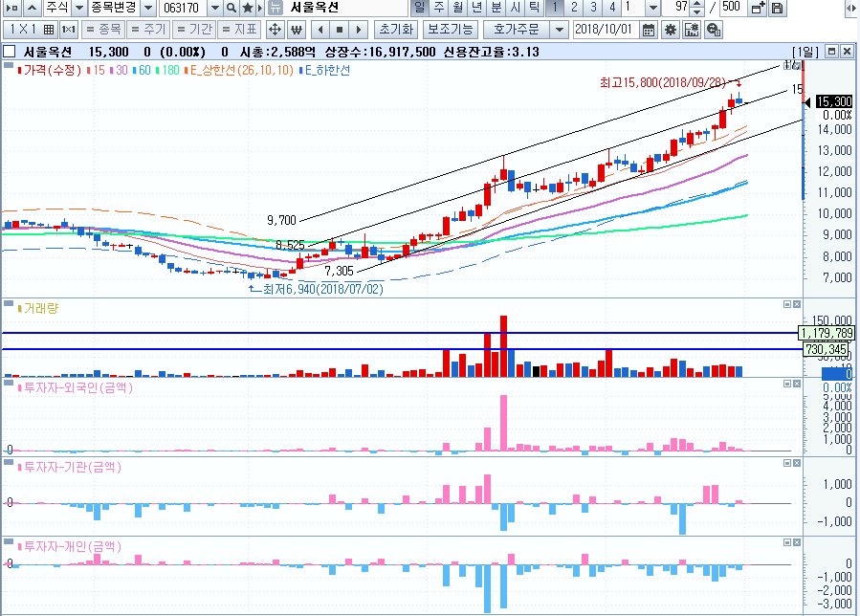
Task: Step chart forward with right arrow
Action: [x=359, y=29]
